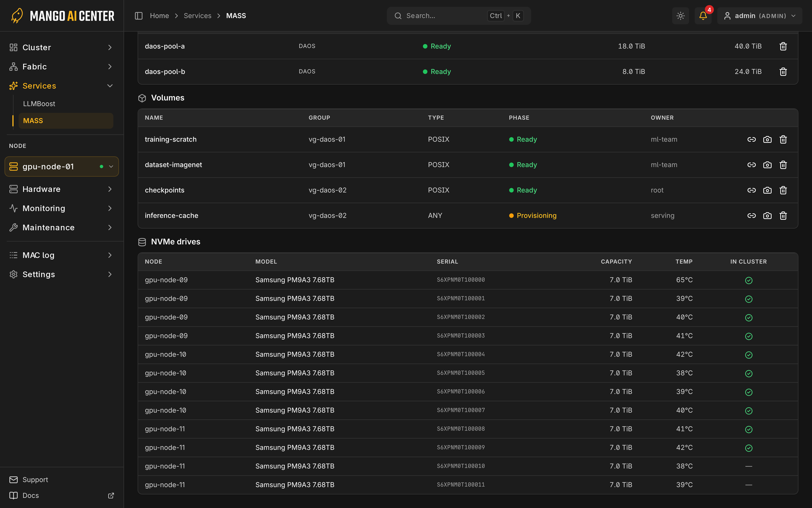Click the Mango AI Center logo
Screen dimensions: 812x508
click(x=62, y=16)
